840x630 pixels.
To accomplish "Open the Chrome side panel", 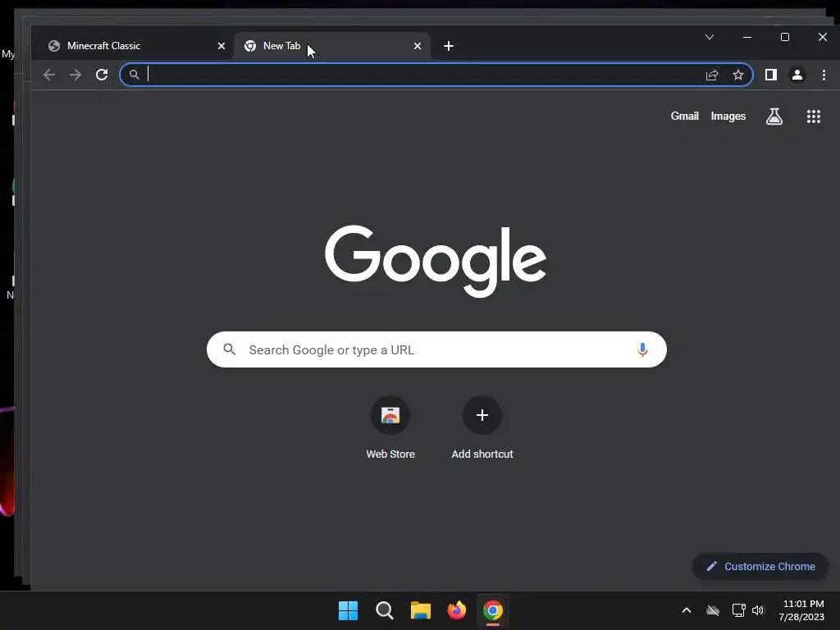I will pos(771,75).
